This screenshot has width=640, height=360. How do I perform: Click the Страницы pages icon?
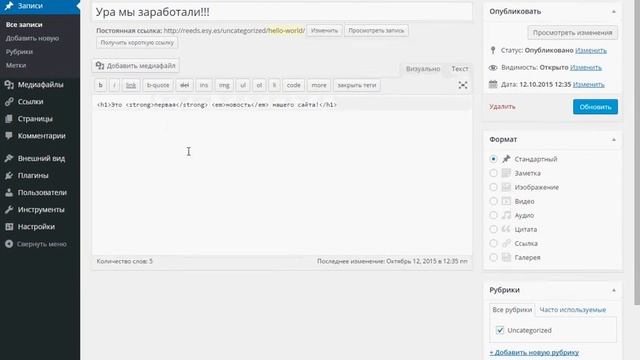pos(9,119)
